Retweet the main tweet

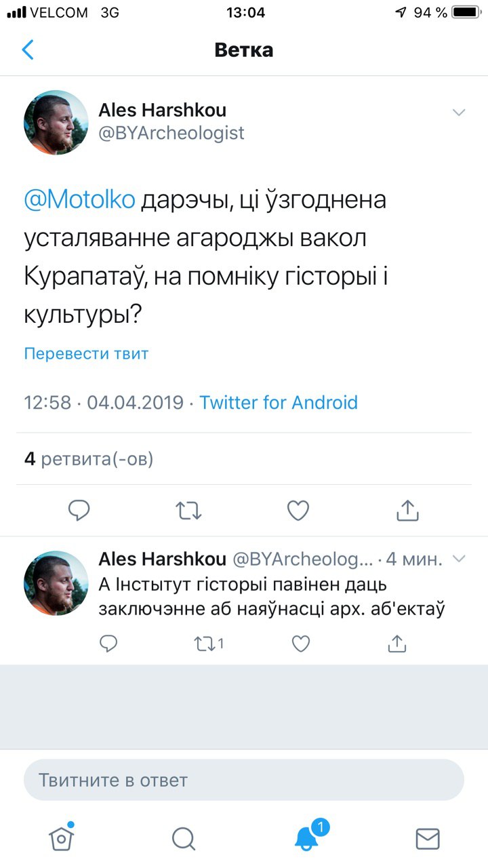pos(188,510)
